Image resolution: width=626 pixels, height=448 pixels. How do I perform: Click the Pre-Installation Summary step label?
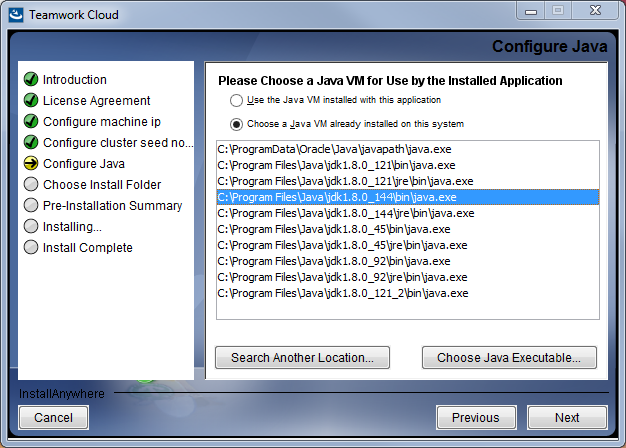coord(113,206)
